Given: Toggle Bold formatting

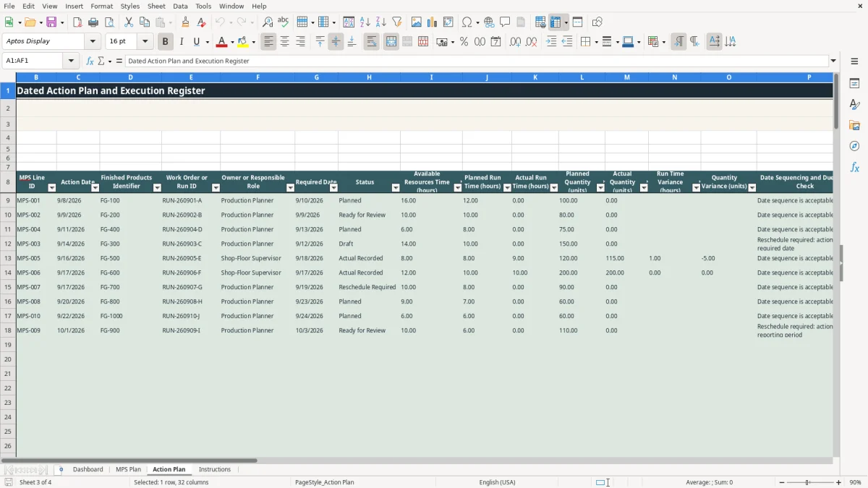Looking at the screenshot, I should click(x=166, y=42).
